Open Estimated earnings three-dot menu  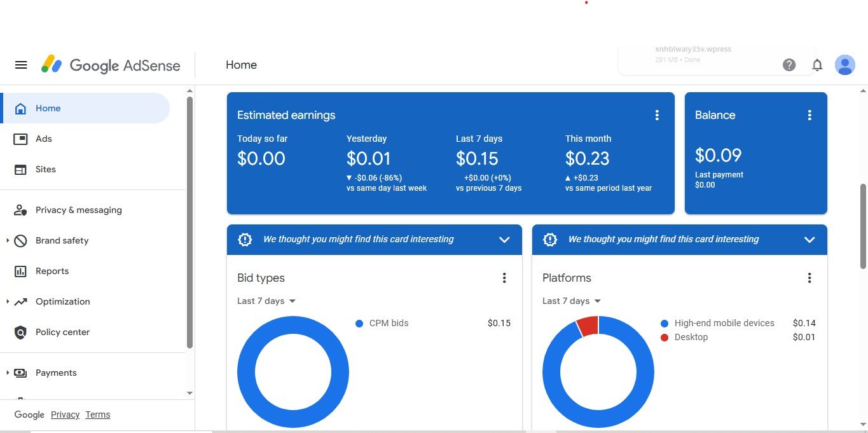click(657, 115)
